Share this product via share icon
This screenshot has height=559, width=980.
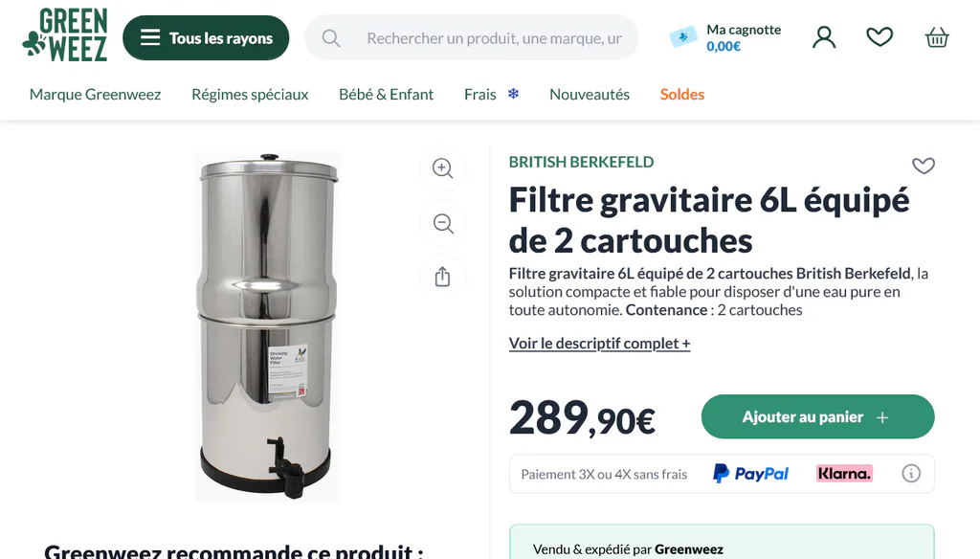click(x=442, y=277)
